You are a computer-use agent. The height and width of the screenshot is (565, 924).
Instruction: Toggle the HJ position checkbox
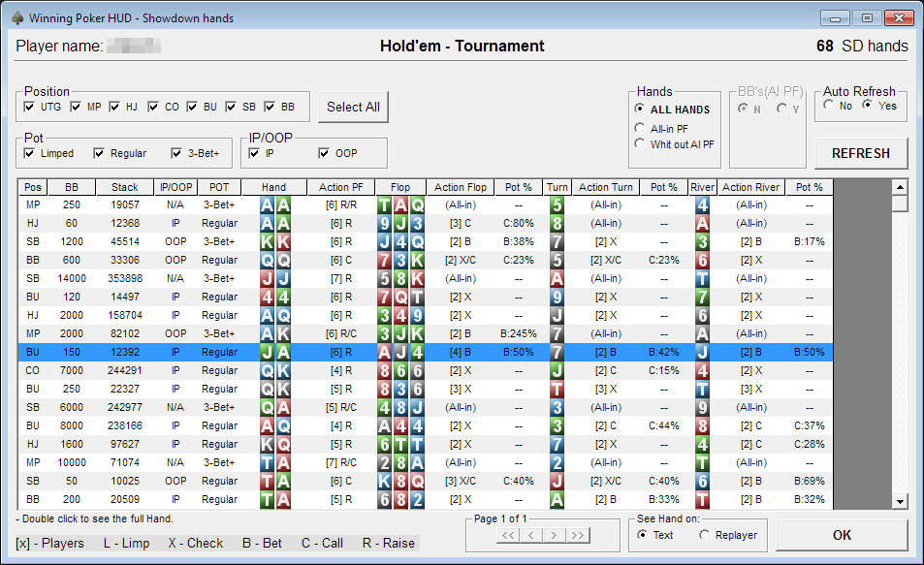point(114,107)
